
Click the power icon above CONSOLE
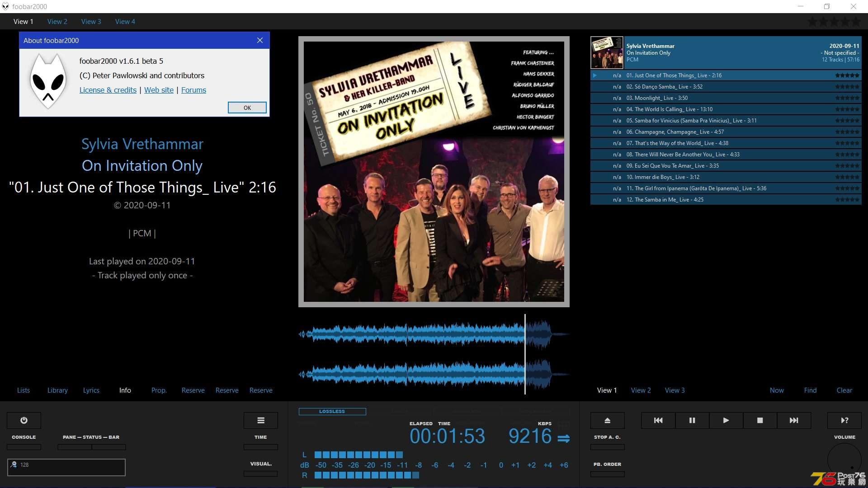point(24,420)
